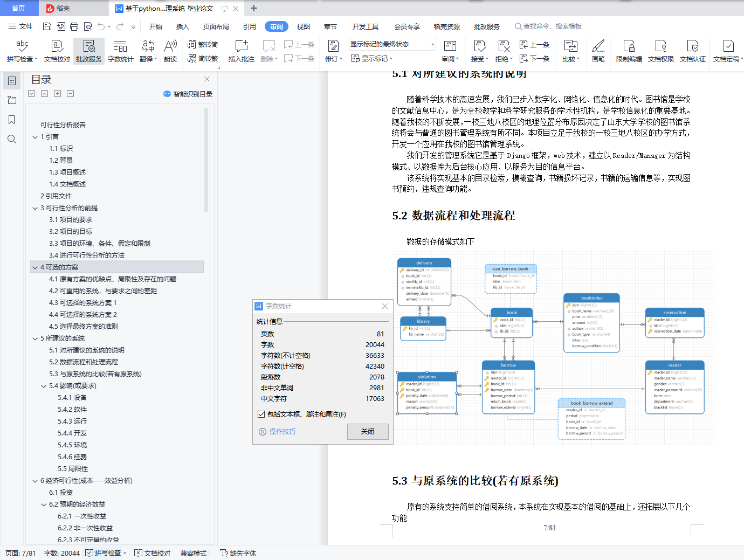Screen dimensions: 744x560
Task: Close the 目录 panel with X
Action: click(206, 79)
